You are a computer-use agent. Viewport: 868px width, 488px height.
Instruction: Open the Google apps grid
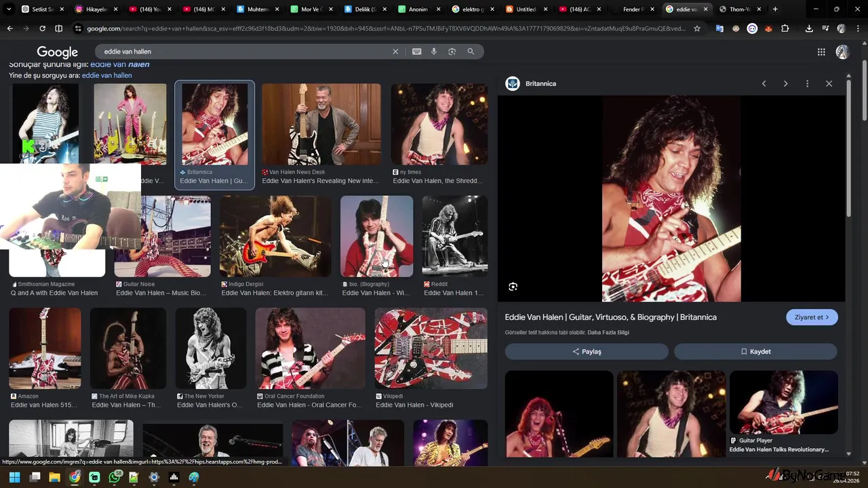tap(821, 52)
